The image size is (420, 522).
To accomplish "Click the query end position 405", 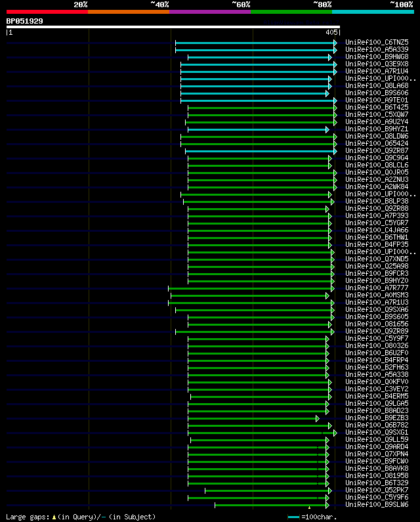I will pos(331,32).
